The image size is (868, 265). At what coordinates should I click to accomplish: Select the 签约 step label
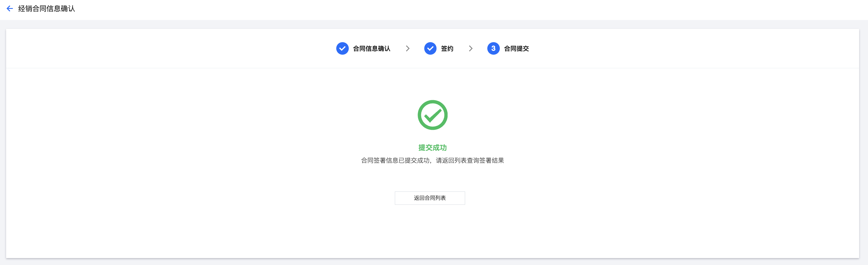[x=447, y=49]
